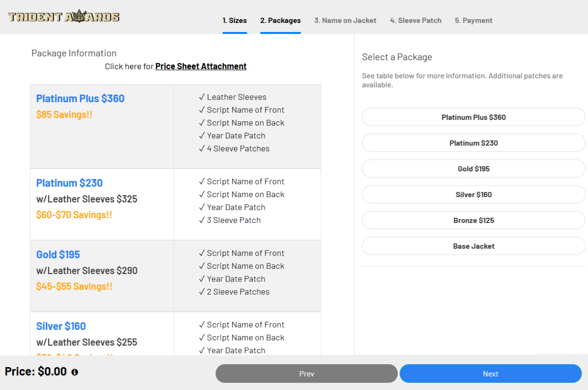Click the Prev button

coord(307,373)
